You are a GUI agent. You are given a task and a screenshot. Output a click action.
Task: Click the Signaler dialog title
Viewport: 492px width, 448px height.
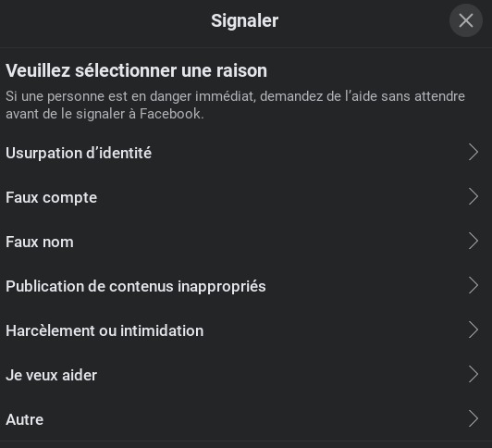tap(245, 21)
